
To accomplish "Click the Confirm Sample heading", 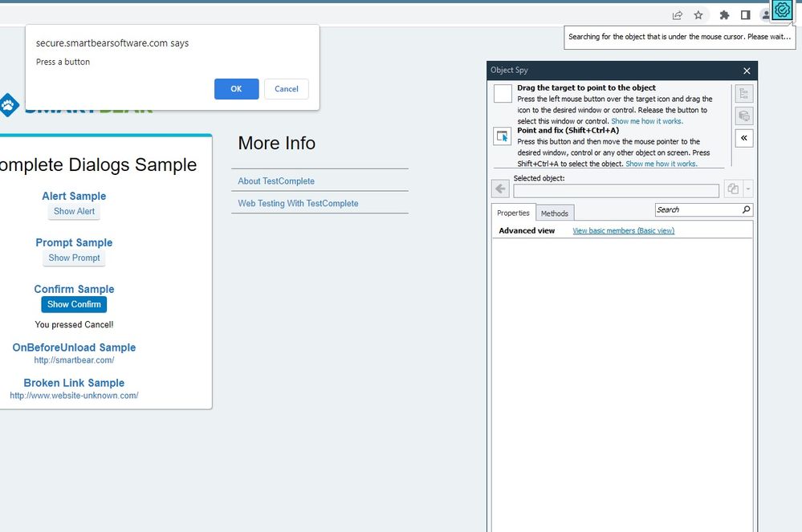I will [x=74, y=289].
